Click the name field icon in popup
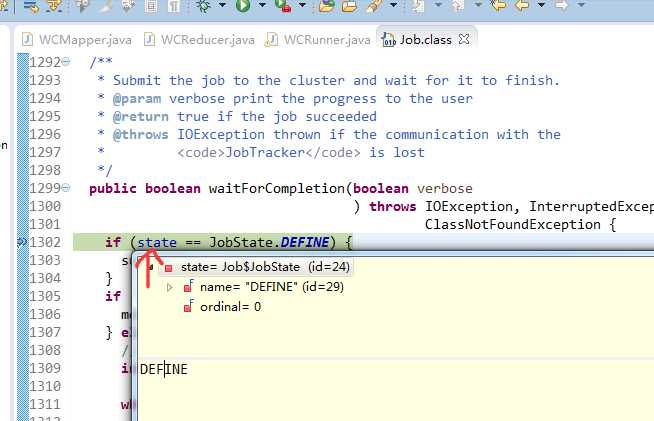Screen dimensions: 654x421 [189, 286]
